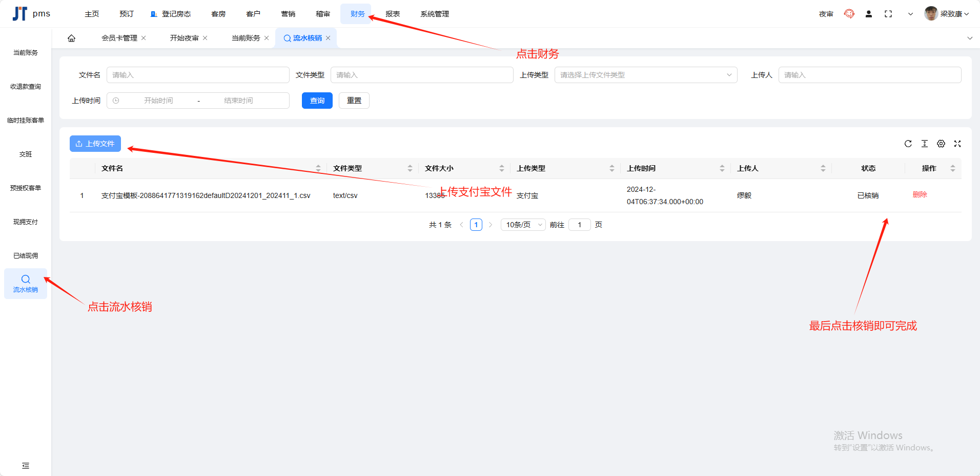Open table column settings gear icon
The image size is (980, 476).
(x=941, y=144)
